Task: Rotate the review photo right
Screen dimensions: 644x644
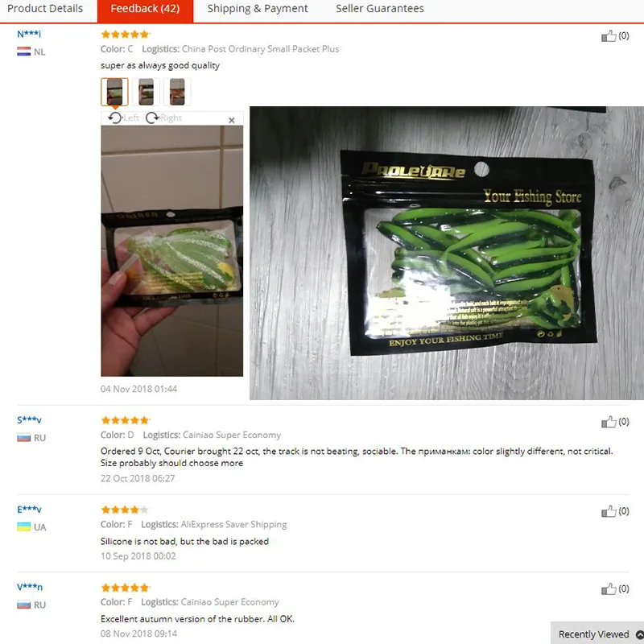Action: [163, 118]
